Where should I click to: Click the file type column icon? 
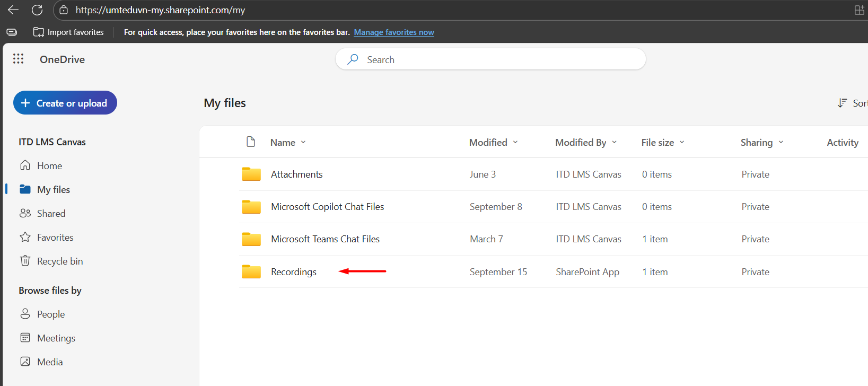point(251,142)
